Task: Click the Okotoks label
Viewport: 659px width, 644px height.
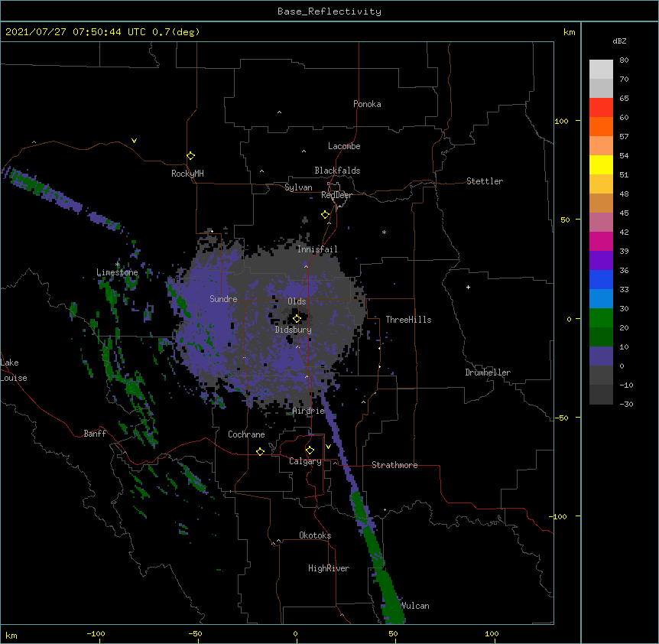Action: [315, 535]
